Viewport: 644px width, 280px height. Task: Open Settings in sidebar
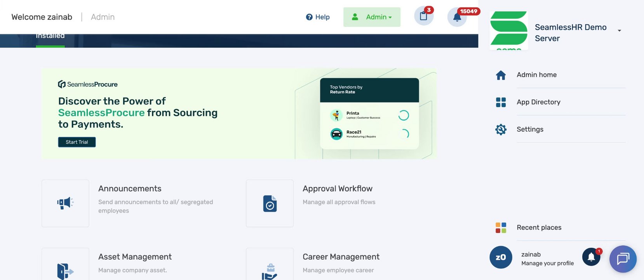coord(530,129)
